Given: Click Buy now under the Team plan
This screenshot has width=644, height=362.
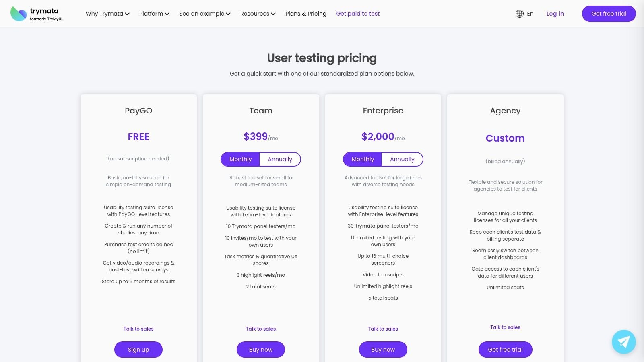Looking at the screenshot, I should (261, 349).
